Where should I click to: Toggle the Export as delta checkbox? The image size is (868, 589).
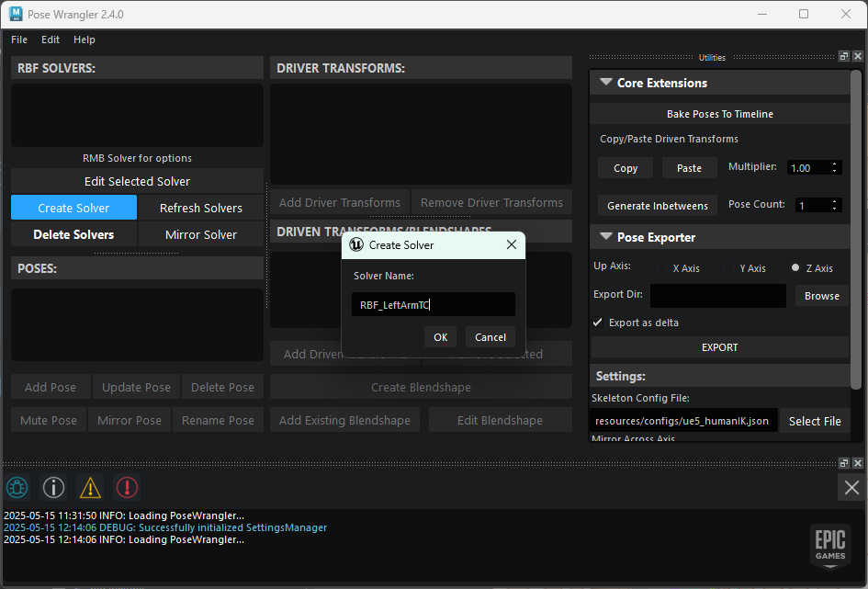[x=598, y=323]
